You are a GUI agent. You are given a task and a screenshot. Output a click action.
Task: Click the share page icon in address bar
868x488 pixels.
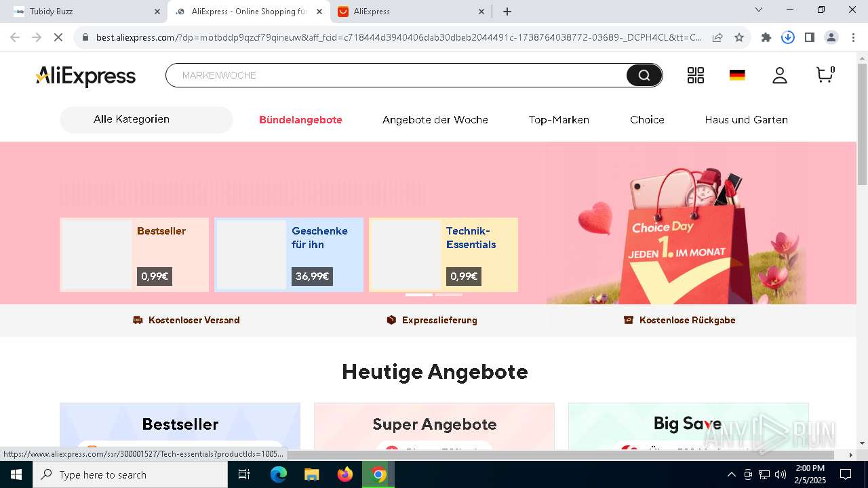[x=717, y=37]
